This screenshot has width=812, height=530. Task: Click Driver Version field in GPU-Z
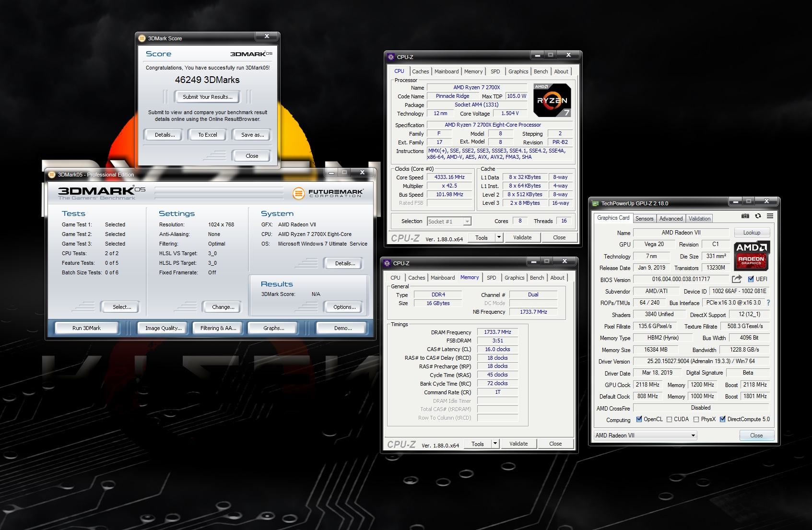(x=701, y=361)
